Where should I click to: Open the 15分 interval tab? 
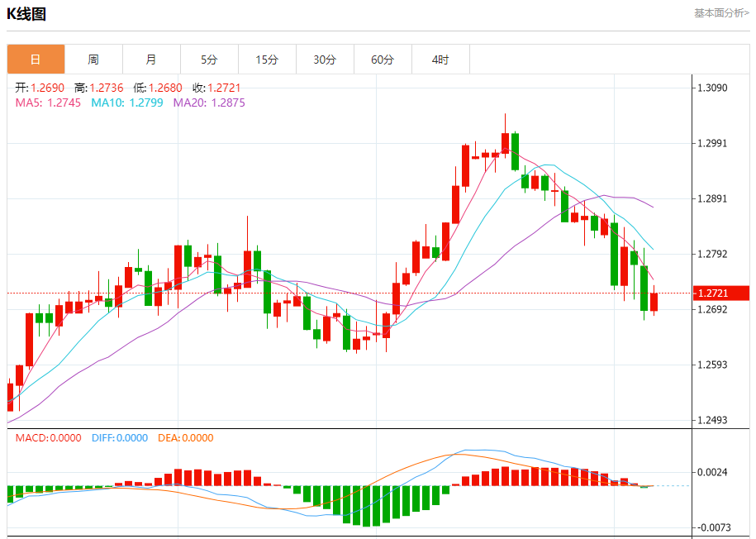pos(267,60)
